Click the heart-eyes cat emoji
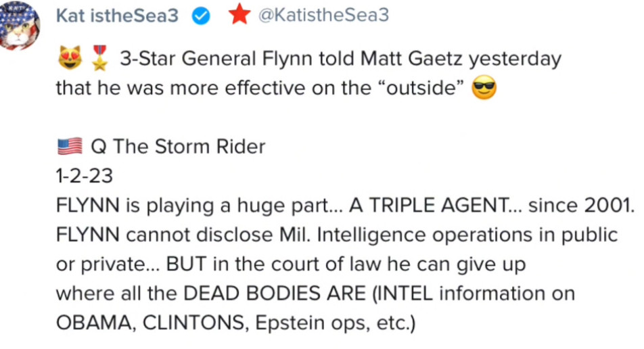The width and height of the screenshot is (644, 349). click(x=68, y=60)
